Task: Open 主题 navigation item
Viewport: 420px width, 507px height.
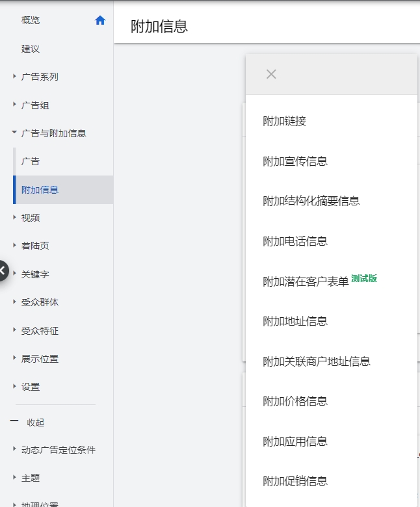Action: point(31,478)
